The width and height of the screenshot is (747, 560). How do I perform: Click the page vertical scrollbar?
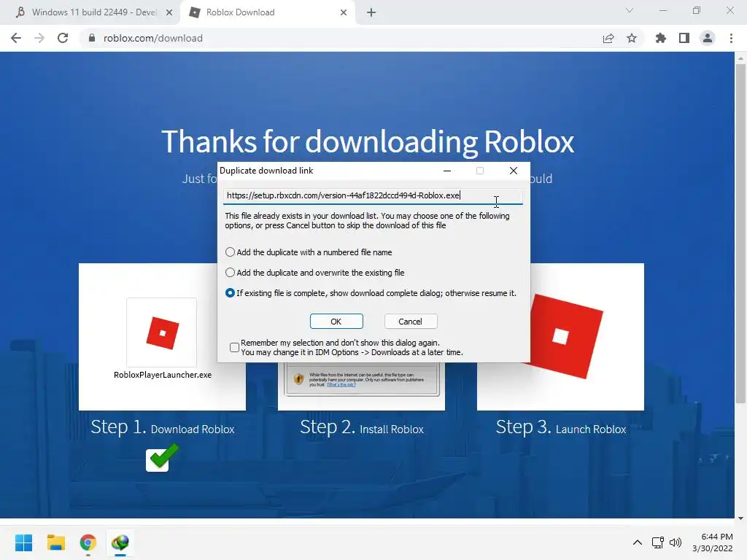point(740,233)
